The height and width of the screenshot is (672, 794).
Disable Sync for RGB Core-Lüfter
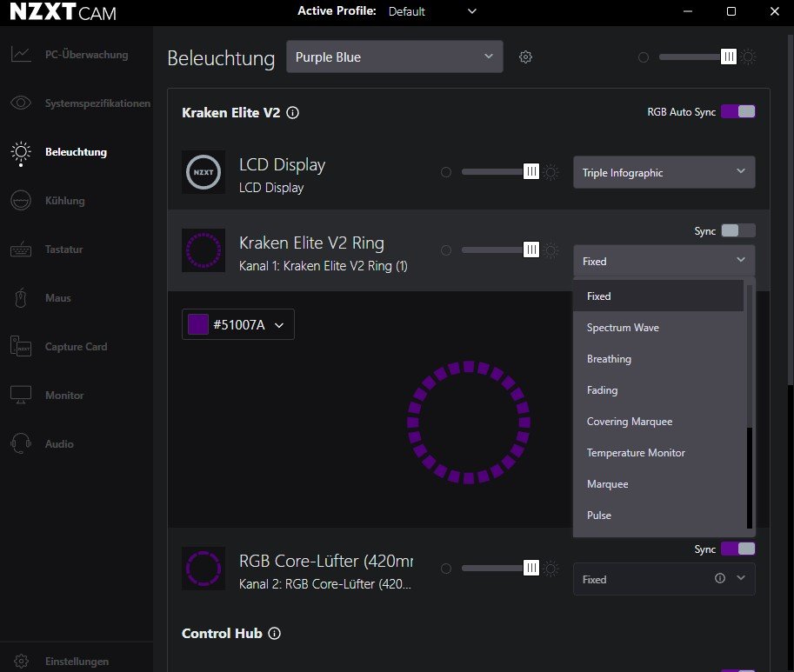[737, 549]
